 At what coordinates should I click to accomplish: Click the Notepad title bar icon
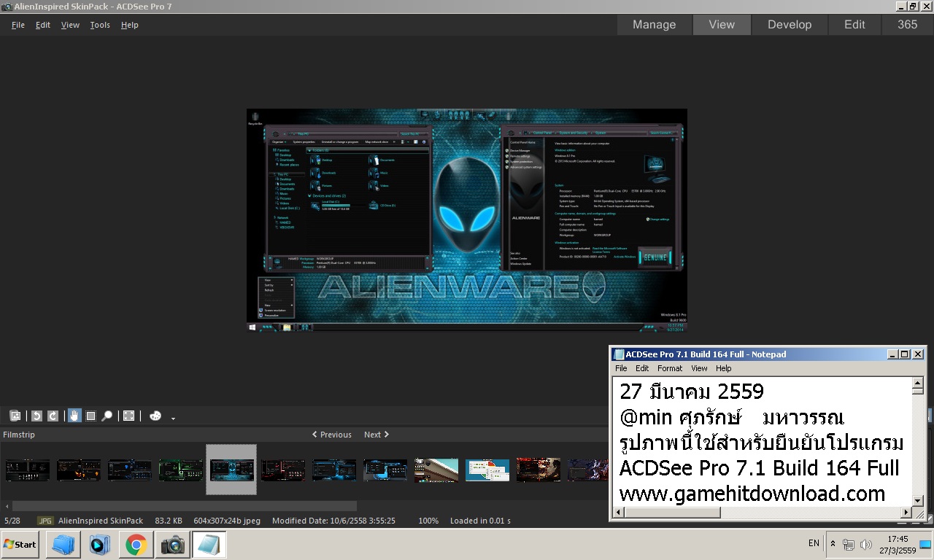point(619,354)
